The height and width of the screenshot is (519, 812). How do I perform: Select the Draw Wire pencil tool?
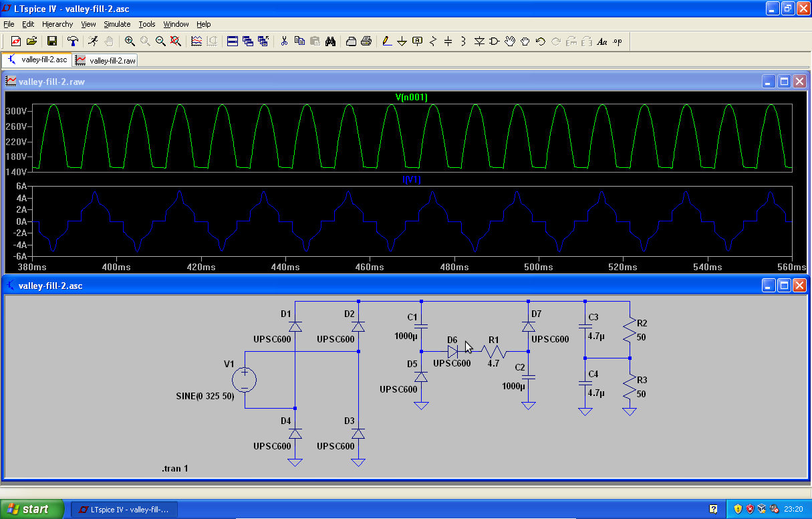(x=386, y=41)
